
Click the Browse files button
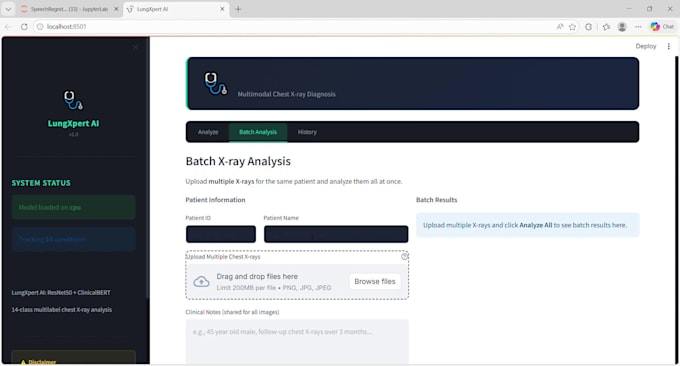375,281
